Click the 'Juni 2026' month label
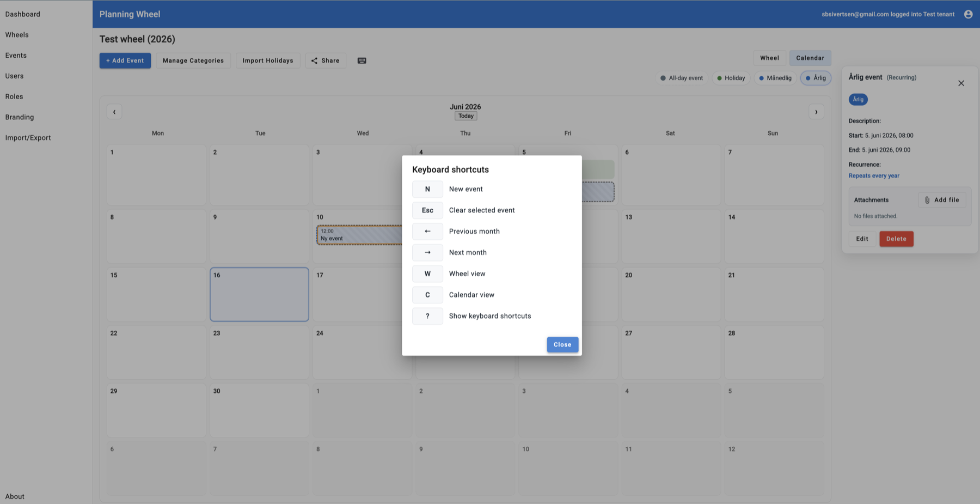Screen dimensions: 980x504 click(465, 107)
